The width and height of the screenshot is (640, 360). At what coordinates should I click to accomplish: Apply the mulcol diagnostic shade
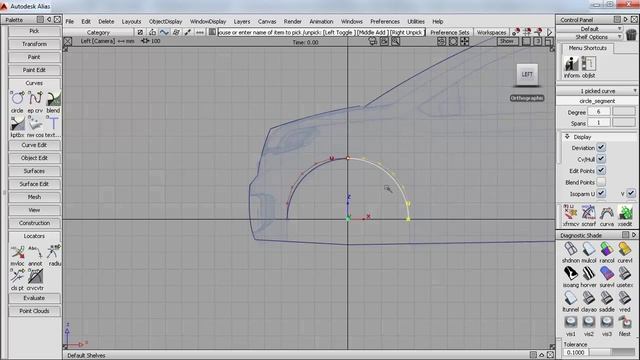[x=589, y=249]
